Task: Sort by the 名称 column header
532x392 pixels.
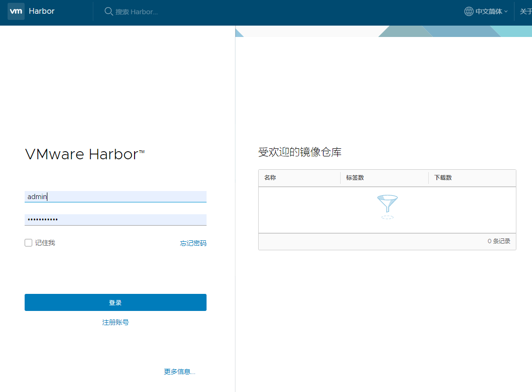Action: coord(270,177)
